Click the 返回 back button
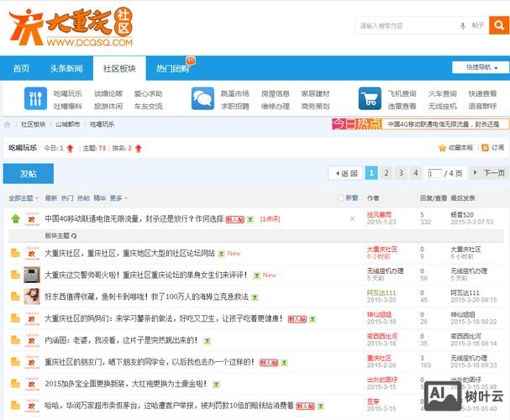 coord(346,173)
